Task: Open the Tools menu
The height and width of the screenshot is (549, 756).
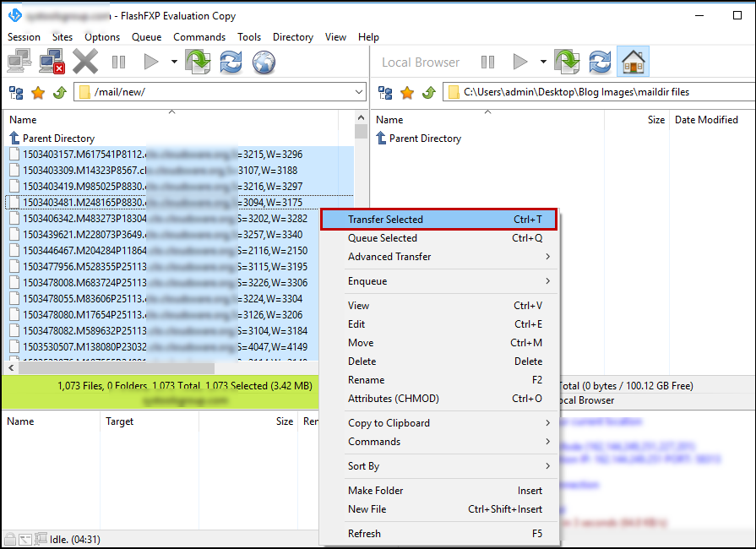Action: (x=249, y=37)
